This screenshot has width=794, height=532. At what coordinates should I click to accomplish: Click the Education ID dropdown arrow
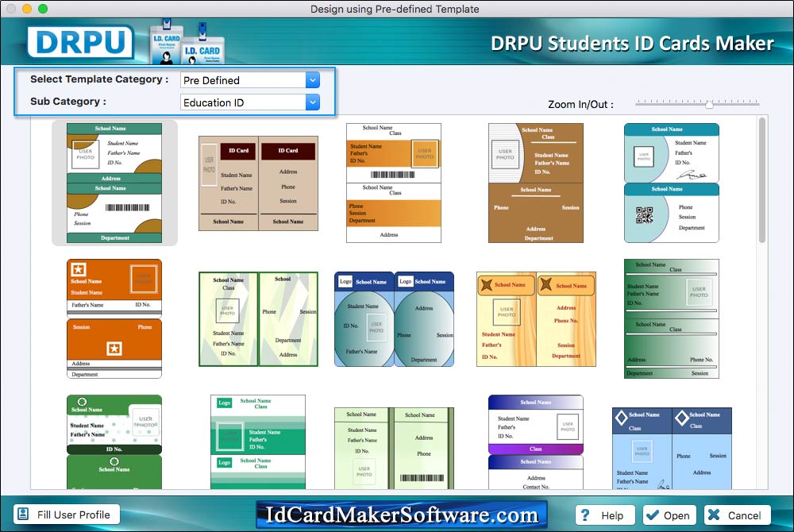pyautogui.click(x=313, y=102)
